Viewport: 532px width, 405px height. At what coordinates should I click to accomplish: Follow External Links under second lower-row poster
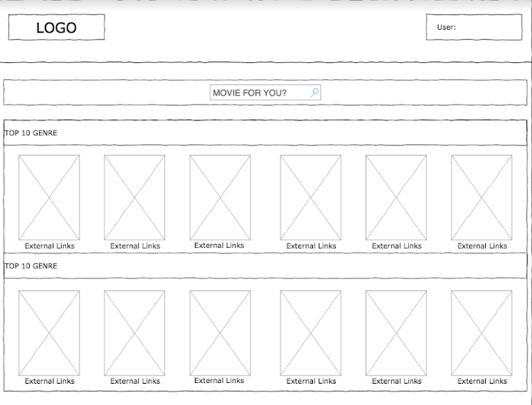(x=135, y=381)
